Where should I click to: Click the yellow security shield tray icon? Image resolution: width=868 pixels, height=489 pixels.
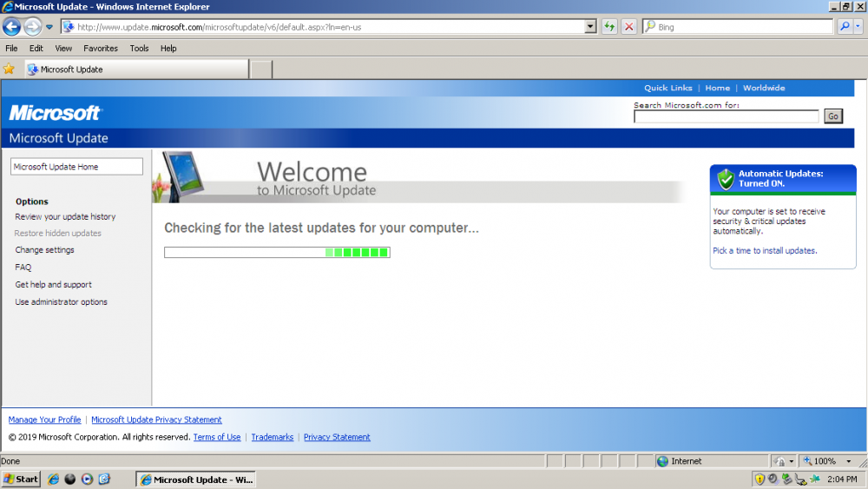pyautogui.click(x=759, y=479)
